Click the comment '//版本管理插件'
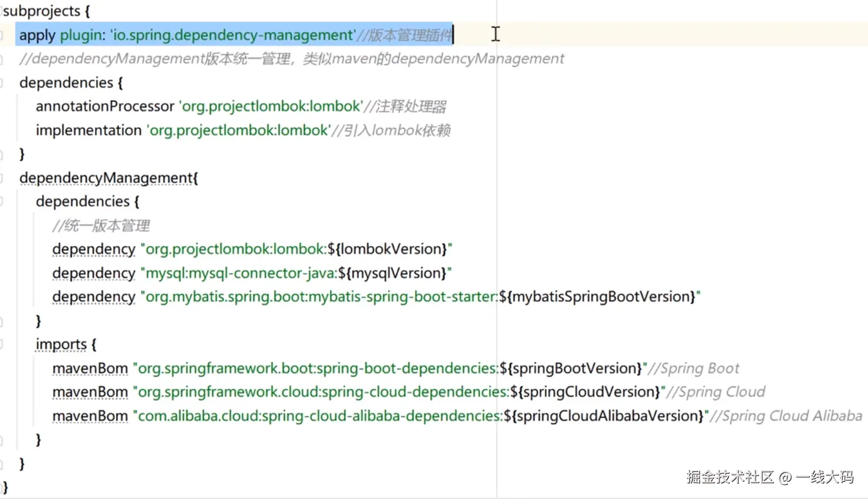Image resolution: width=868 pixels, height=499 pixels. point(405,35)
